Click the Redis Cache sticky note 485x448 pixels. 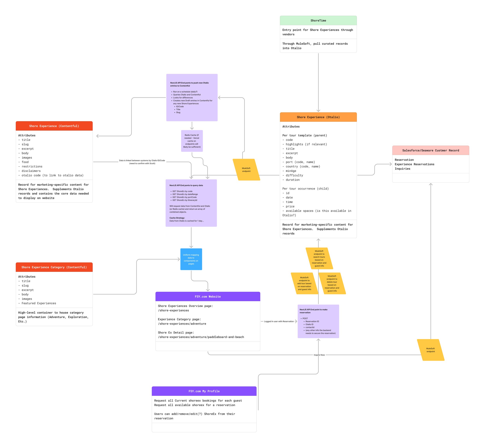point(192,141)
